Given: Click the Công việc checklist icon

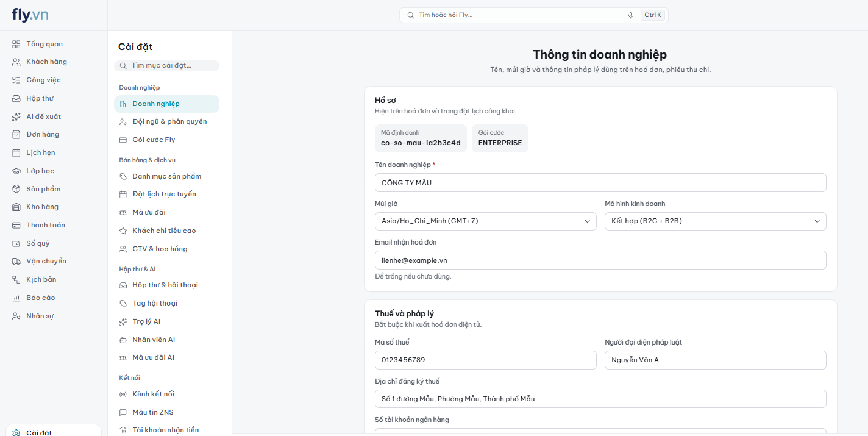Looking at the screenshot, I should point(16,80).
